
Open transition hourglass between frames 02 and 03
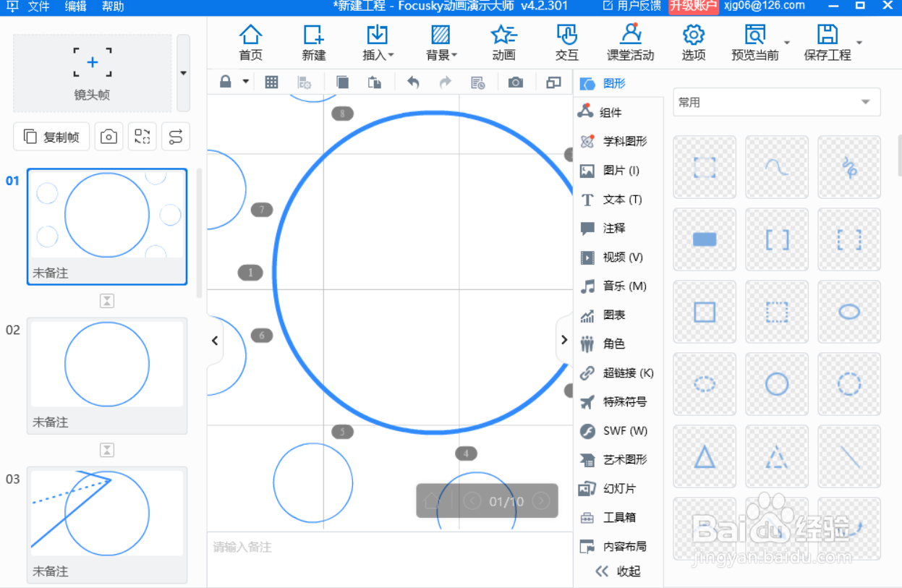(x=107, y=450)
